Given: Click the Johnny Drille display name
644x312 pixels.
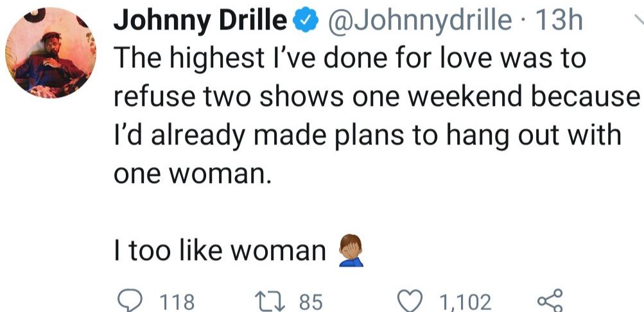Looking at the screenshot, I should [x=200, y=21].
